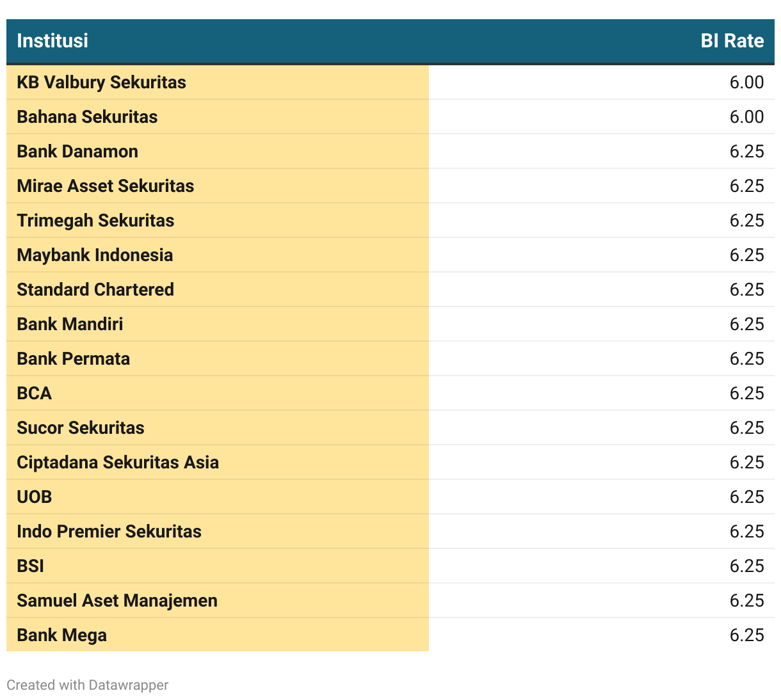This screenshot has height=700, width=781.
Task: Select the Maybank Indonesia institution name
Action: (95, 255)
